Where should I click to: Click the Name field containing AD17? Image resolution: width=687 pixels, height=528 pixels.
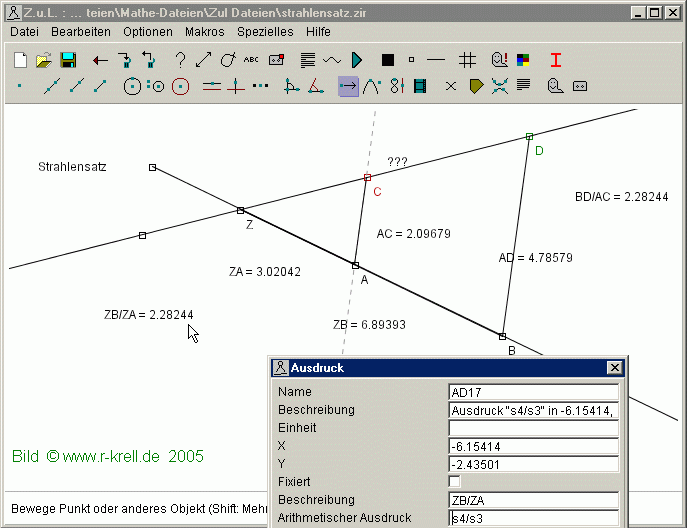[x=534, y=392]
